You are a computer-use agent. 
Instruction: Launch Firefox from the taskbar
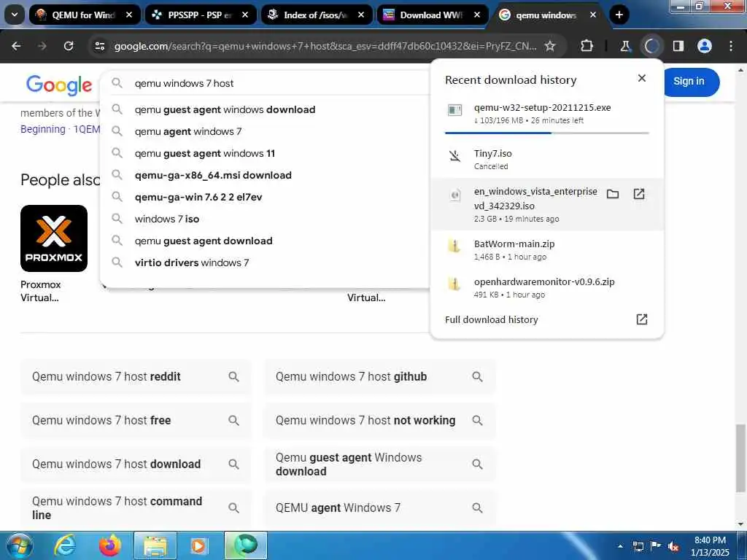(x=110, y=545)
